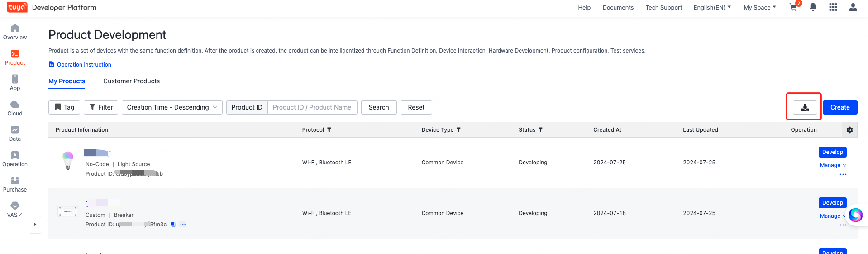Screen dimensions: 868x254
Task: Open the floating AI assistant icon
Action: coord(855,215)
